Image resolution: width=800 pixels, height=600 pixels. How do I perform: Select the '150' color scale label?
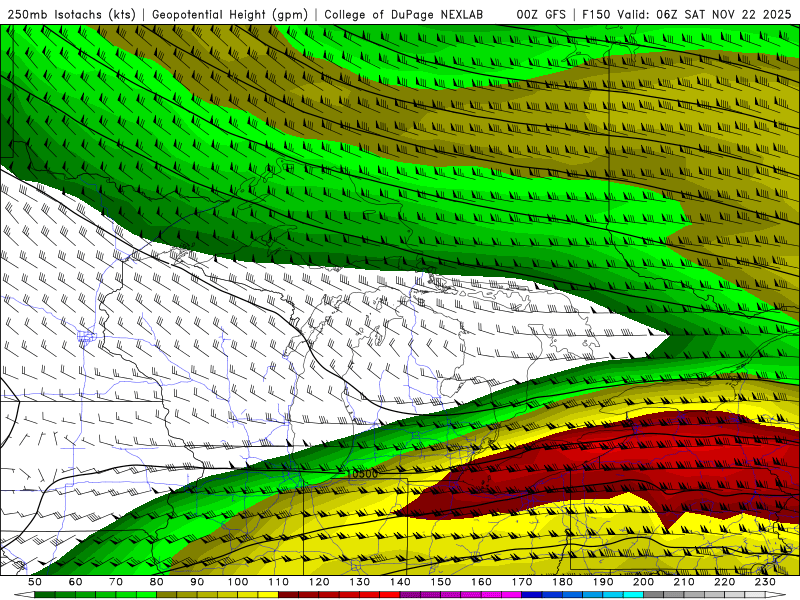click(441, 582)
